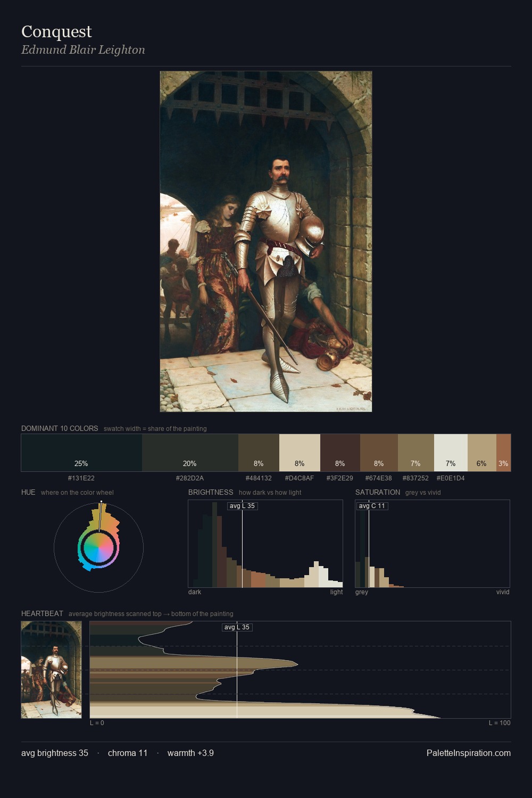Image resolution: width=532 pixels, height=798 pixels.
Task: Click the dark maroon #3F2E29 swatch
Action: [340, 453]
